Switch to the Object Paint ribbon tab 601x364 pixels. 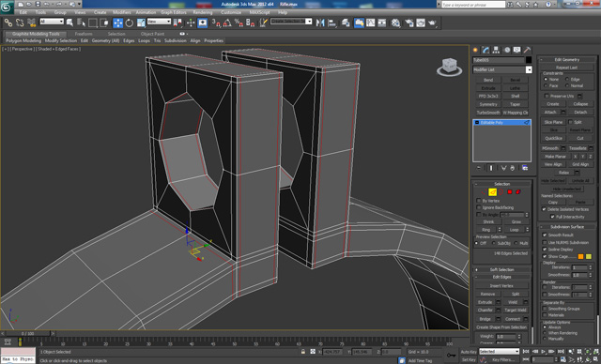pyautogui.click(x=152, y=34)
